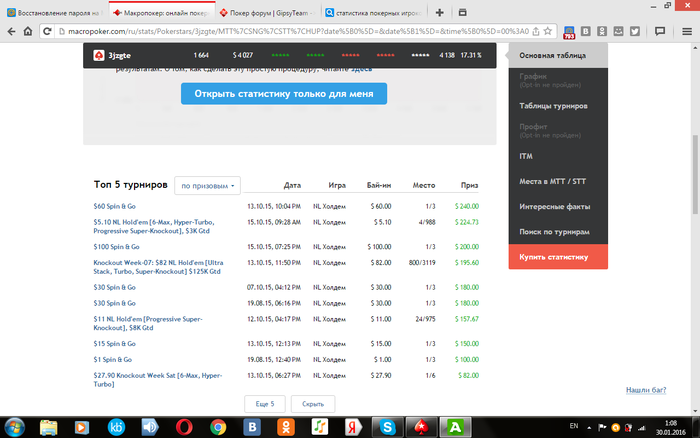Reload the page with the refresh icon

(x=47, y=31)
